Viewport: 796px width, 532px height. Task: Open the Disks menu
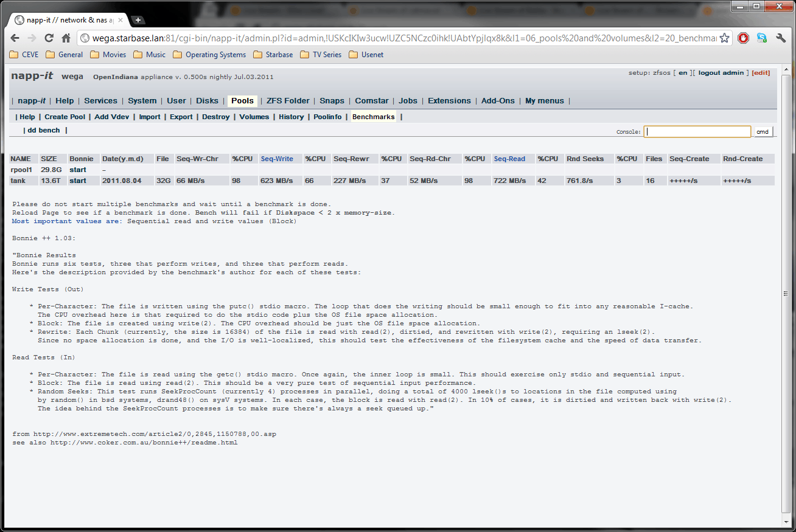tap(207, 101)
